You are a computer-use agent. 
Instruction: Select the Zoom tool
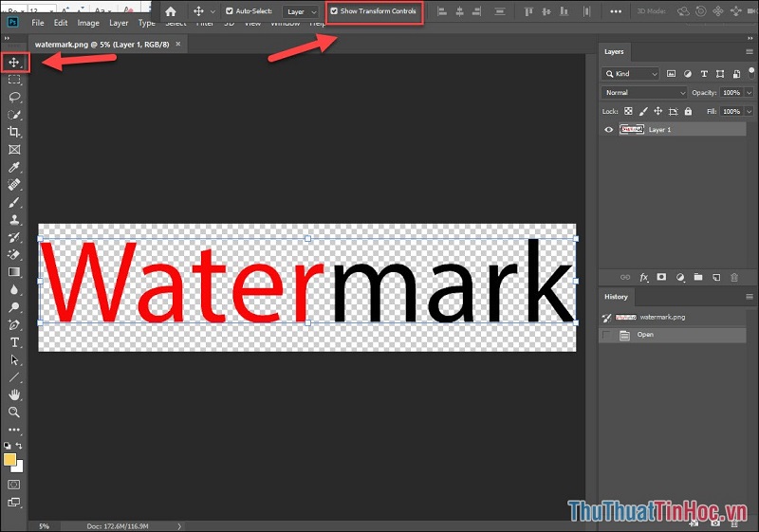14,413
